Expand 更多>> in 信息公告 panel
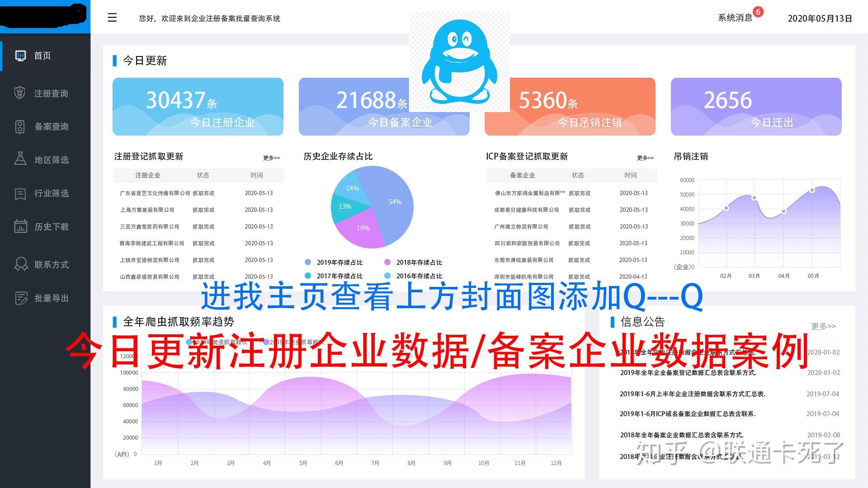The height and width of the screenshot is (488, 868). (x=823, y=326)
